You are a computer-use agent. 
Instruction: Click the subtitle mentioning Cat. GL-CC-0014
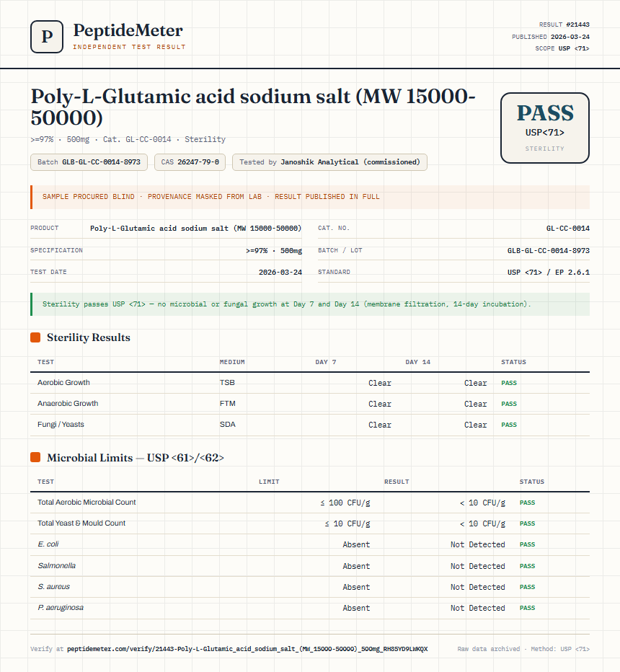128,139
